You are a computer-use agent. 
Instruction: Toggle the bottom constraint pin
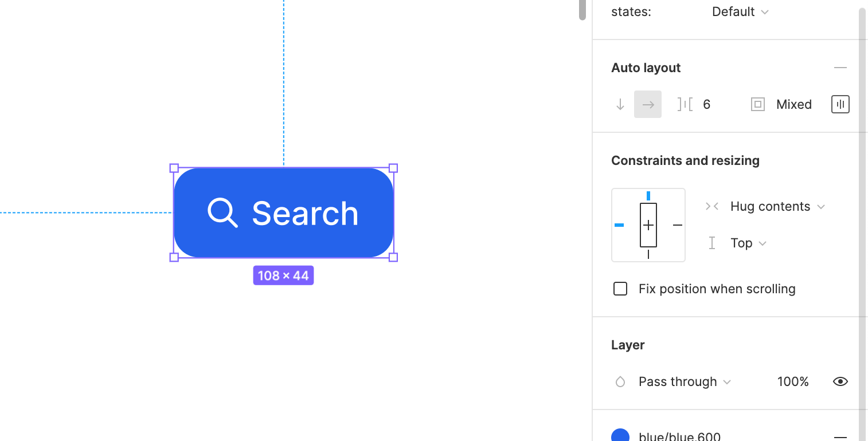[x=648, y=254]
